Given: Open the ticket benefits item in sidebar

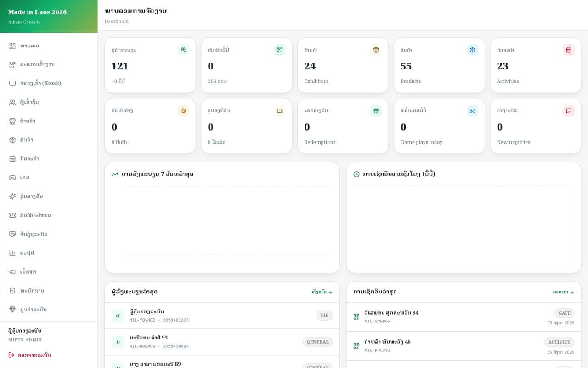Looking at the screenshot, I should click(49, 215).
